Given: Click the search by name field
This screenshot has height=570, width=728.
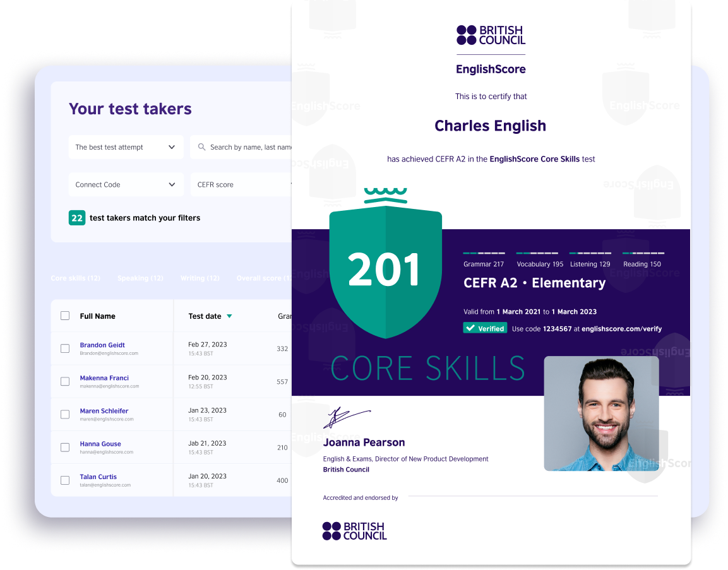Looking at the screenshot, I should [241, 147].
